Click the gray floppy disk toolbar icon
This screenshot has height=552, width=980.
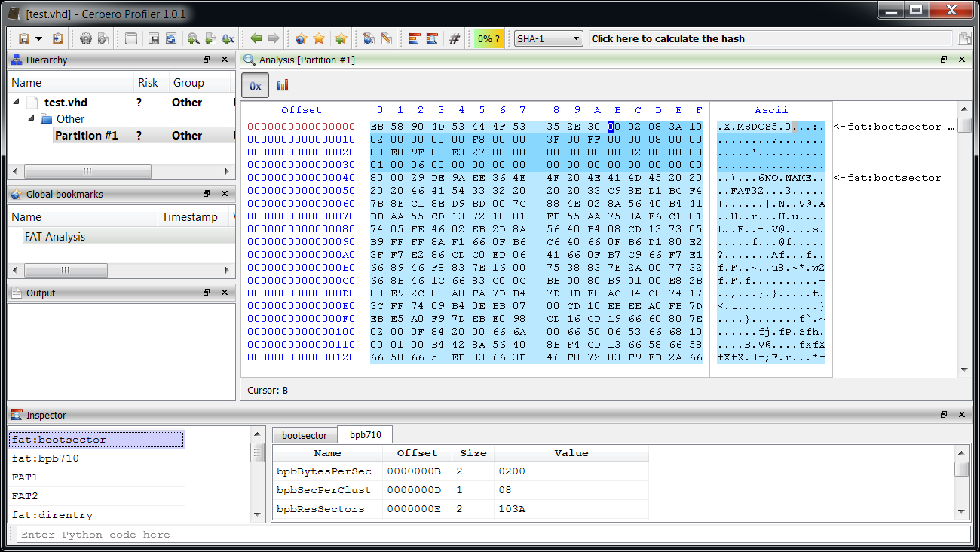click(x=153, y=38)
